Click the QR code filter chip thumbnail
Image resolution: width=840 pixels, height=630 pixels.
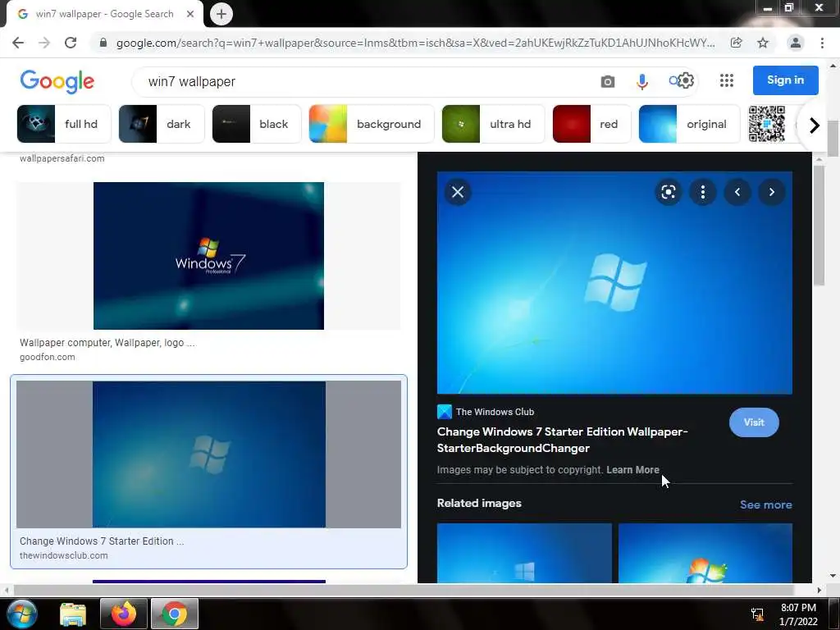click(767, 124)
